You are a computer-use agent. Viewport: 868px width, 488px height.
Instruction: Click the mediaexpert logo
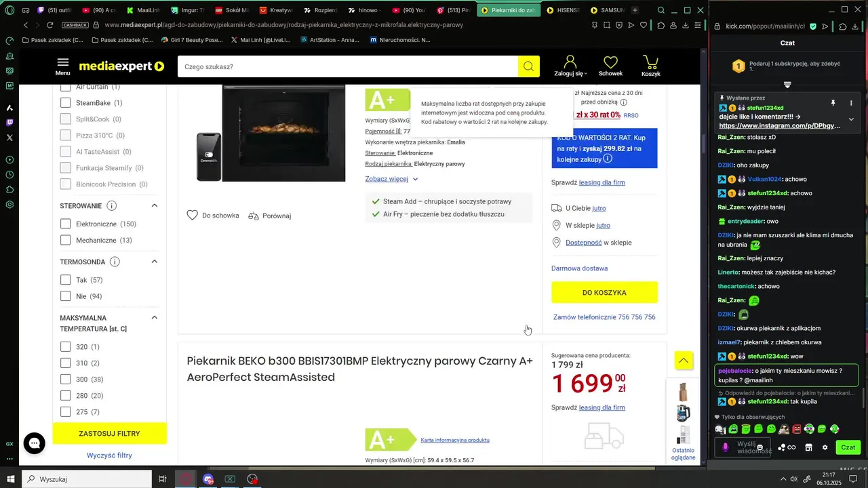click(x=122, y=66)
